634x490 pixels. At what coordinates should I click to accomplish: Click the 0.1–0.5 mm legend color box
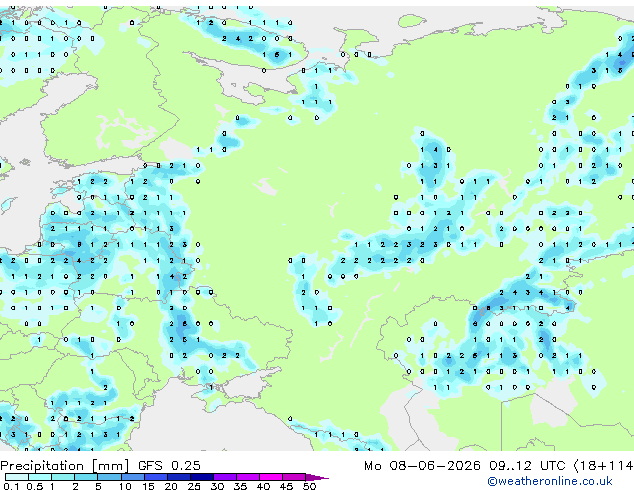(x=17, y=477)
